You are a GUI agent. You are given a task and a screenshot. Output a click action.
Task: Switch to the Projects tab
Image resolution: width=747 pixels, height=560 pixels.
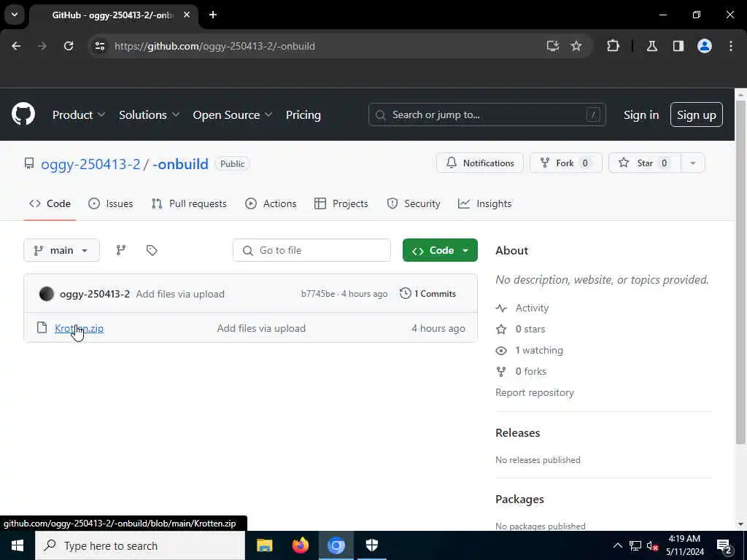pos(341,203)
